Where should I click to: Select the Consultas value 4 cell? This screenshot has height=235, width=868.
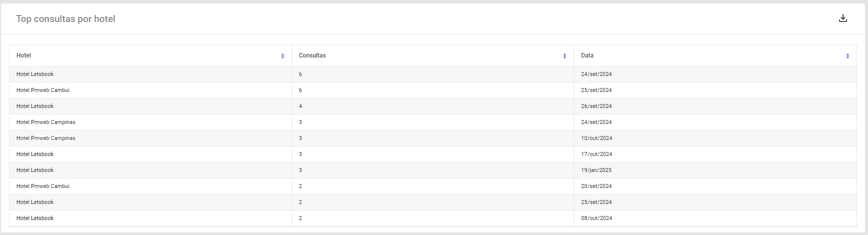433,106
